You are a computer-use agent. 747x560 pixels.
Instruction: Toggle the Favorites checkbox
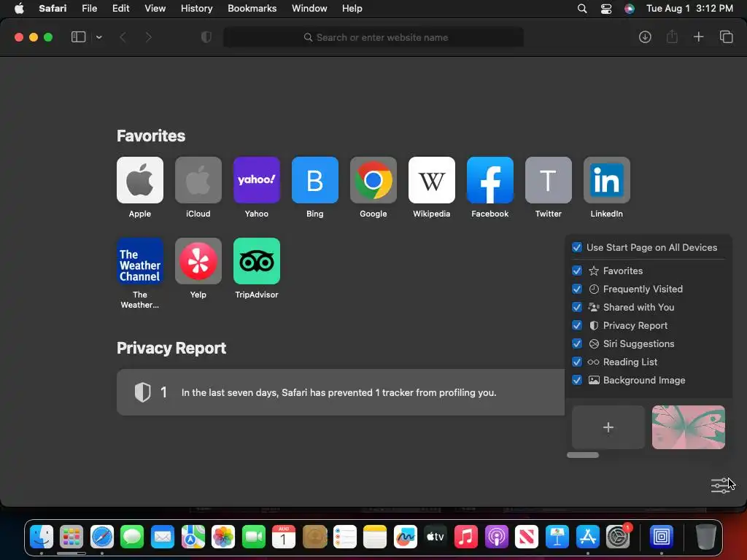pyautogui.click(x=577, y=271)
